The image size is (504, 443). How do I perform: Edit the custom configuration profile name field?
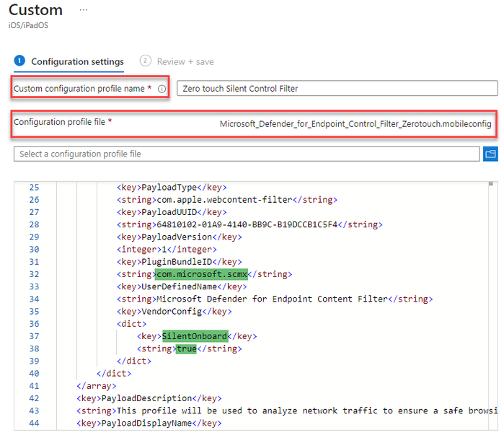(x=337, y=89)
